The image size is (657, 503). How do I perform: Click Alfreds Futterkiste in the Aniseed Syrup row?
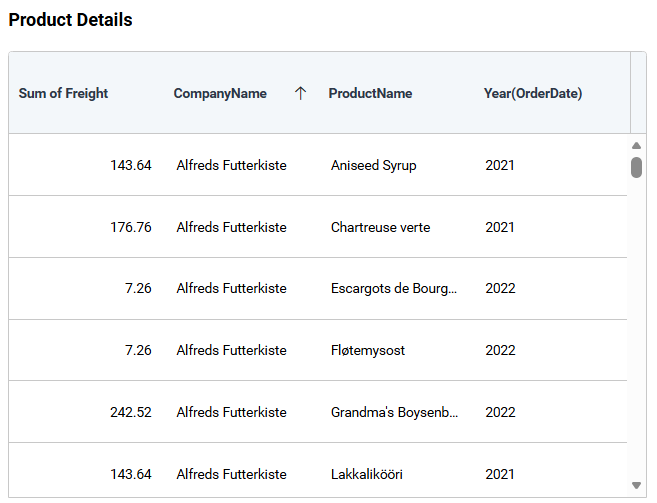point(231,166)
